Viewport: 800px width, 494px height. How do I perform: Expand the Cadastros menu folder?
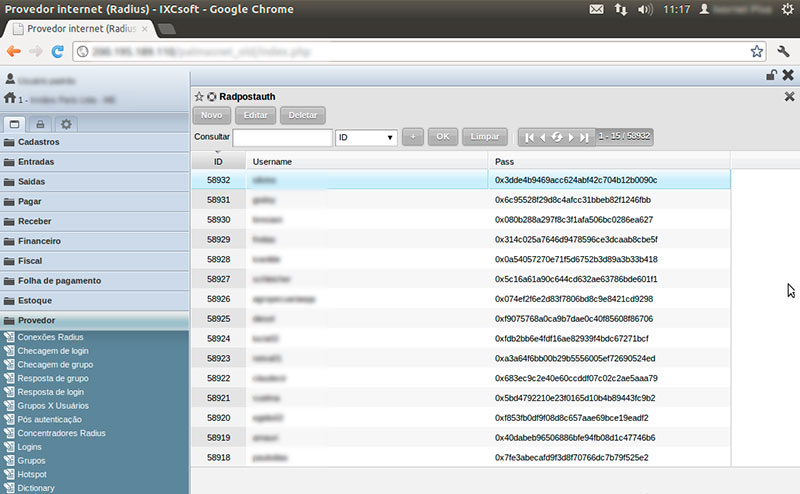click(94, 142)
